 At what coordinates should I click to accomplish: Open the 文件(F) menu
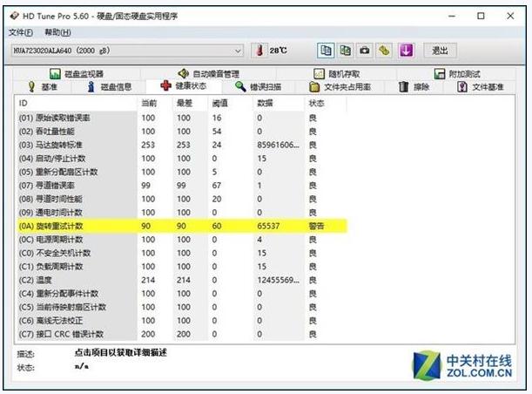[21, 32]
